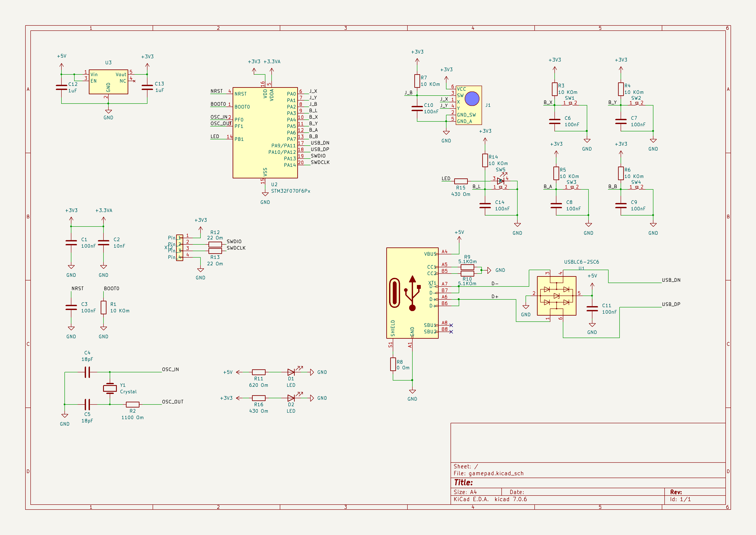
Task: Click the SWDCLK label next to R13
Action: click(236, 248)
